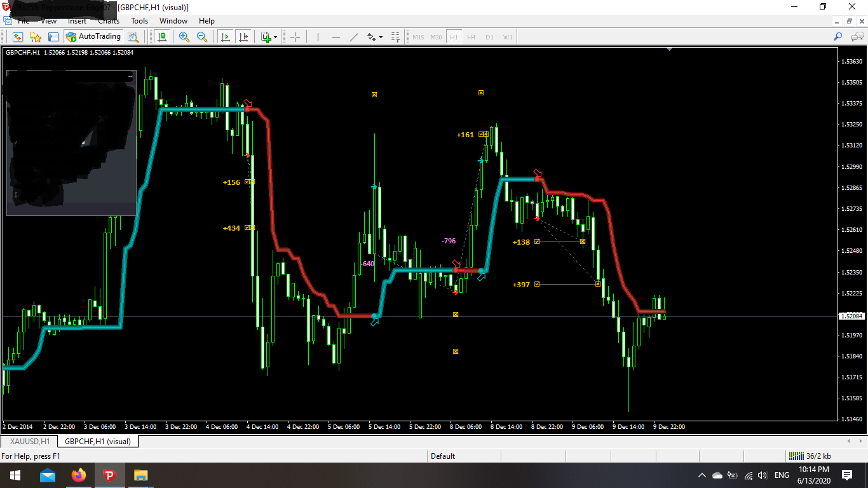868x488 pixels.
Task: Open search with blue magnifier icon
Action: click(838, 37)
